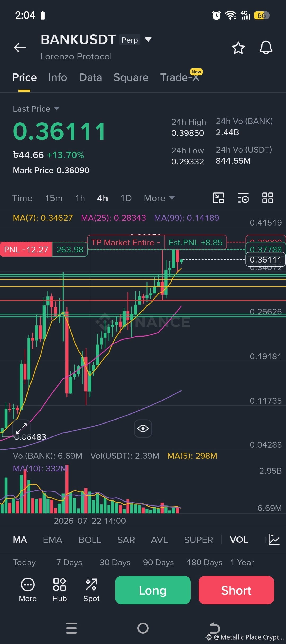This screenshot has width=286, height=644.
Task: Tap the green Long button
Action: tap(153, 590)
